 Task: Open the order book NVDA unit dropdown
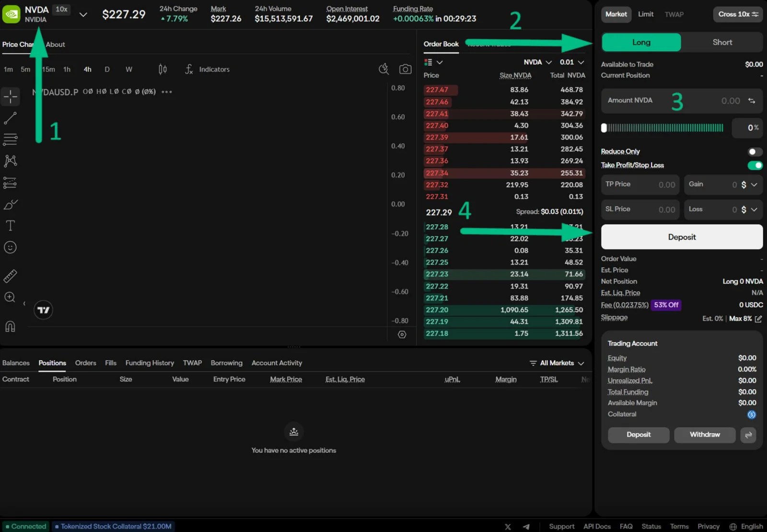coord(537,62)
